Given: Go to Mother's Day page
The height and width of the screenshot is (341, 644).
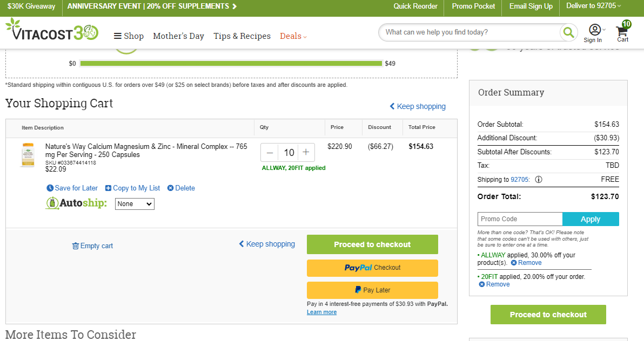Looking at the screenshot, I should [178, 36].
